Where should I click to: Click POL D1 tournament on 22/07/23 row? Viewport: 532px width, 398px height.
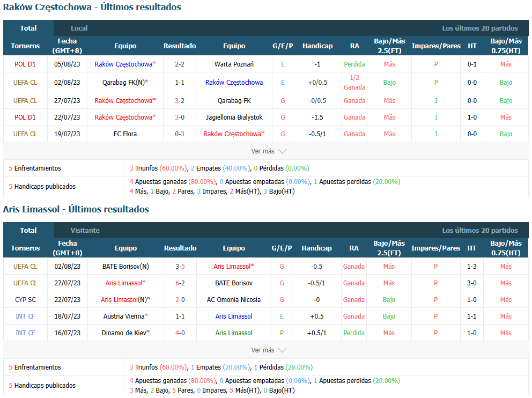[25, 117]
